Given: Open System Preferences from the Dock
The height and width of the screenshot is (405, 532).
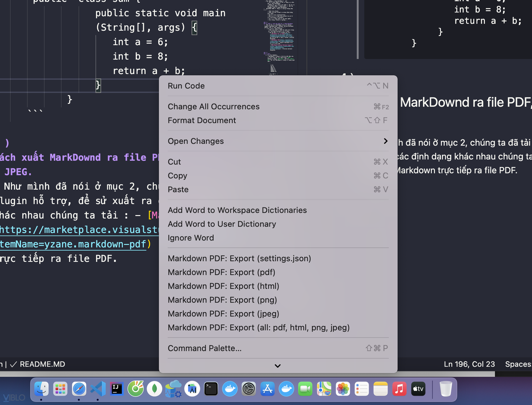Looking at the screenshot, I should pos(249,389).
